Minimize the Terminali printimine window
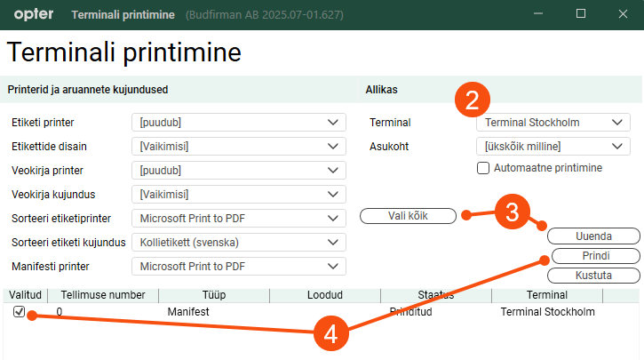Image resolution: width=644 pixels, height=360 pixels. [538, 14]
